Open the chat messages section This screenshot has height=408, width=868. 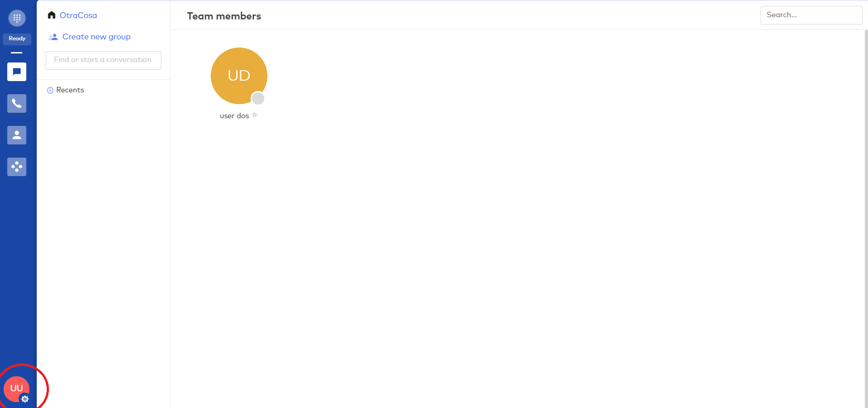click(17, 72)
